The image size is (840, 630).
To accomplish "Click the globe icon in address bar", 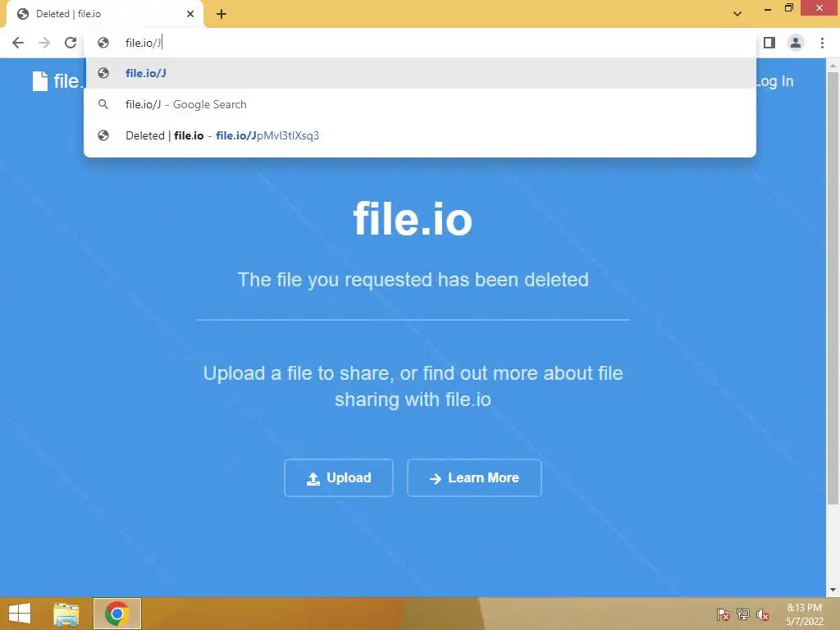I will click(103, 43).
